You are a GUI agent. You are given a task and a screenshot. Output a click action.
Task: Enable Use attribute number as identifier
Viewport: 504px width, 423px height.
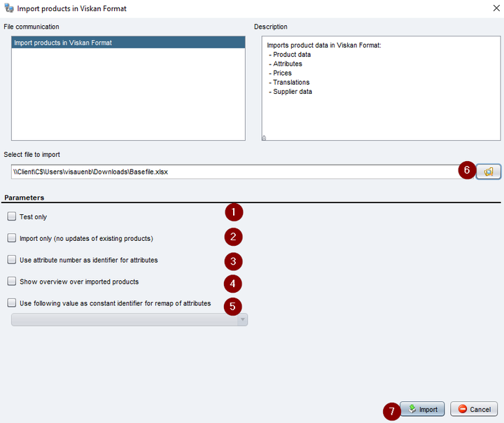[11, 260]
